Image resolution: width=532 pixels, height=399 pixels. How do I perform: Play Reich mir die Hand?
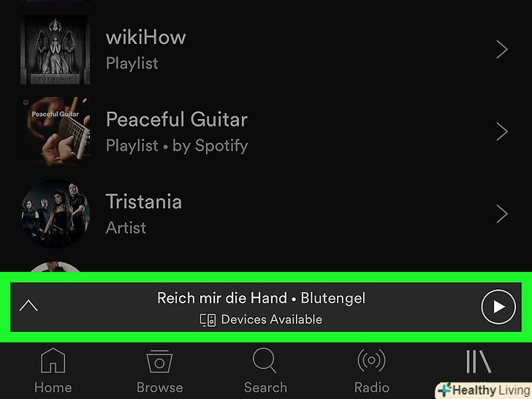pyautogui.click(x=498, y=307)
